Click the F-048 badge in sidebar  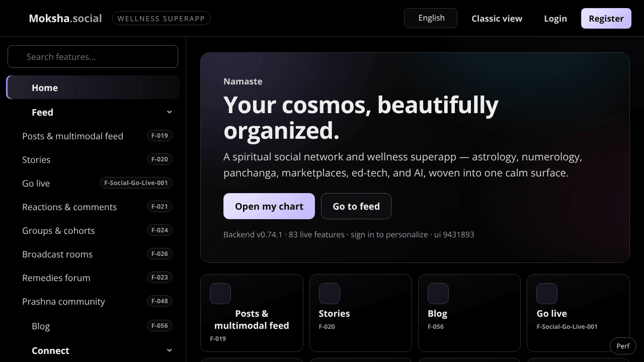(159, 301)
